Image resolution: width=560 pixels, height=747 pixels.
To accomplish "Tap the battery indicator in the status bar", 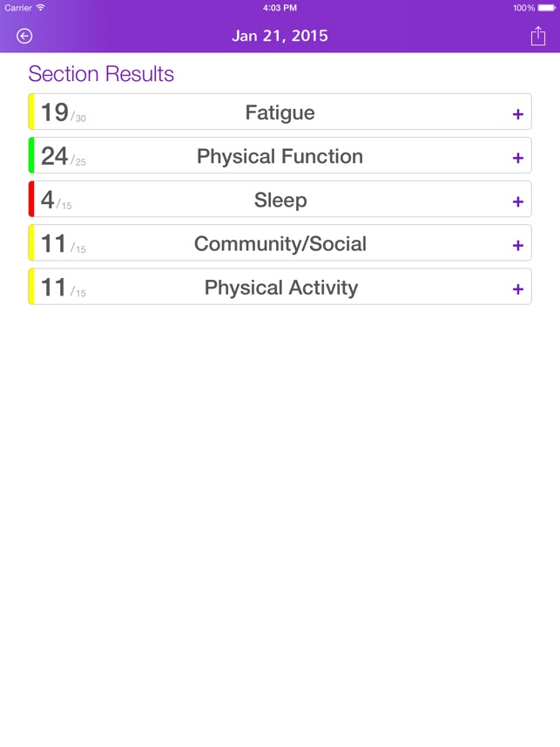I will coord(544,6).
